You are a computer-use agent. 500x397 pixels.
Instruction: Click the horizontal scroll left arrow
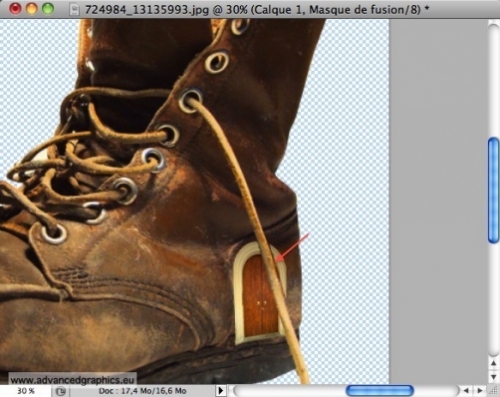tap(466, 390)
